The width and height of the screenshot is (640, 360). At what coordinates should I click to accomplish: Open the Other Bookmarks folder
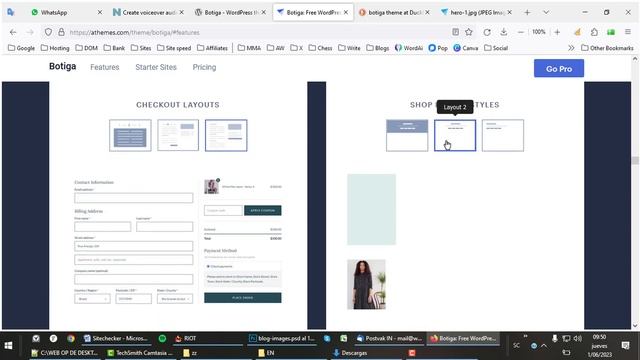tap(607, 48)
